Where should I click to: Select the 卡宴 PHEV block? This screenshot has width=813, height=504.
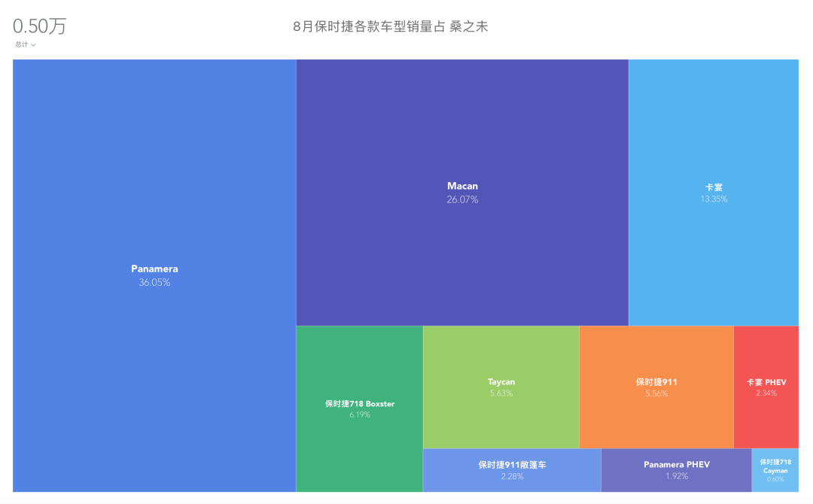coord(766,387)
